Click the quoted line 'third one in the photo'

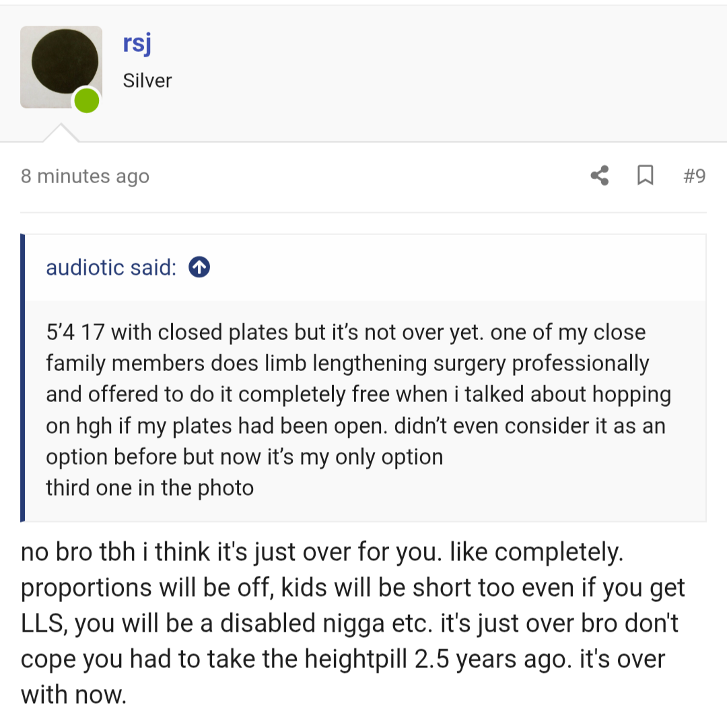coord(150,488)
